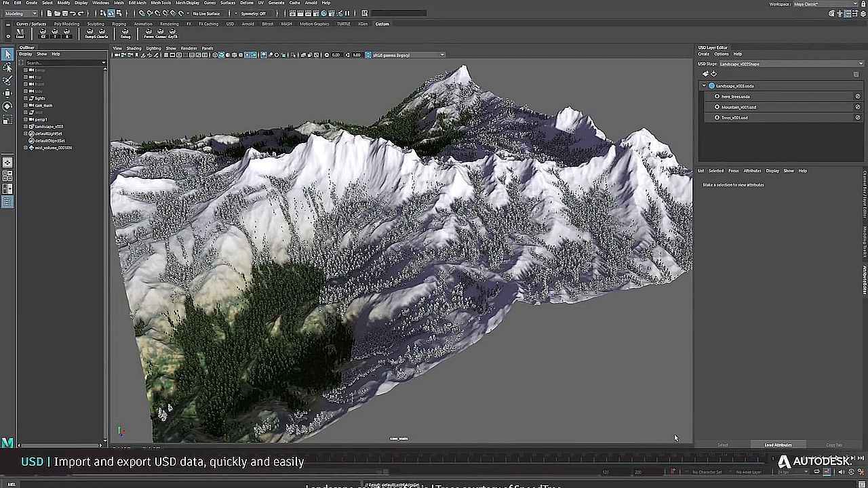Mute the hero_trees.usda layer
The image size is (868, 488).
pyautogui.click(x=857, y=96)
